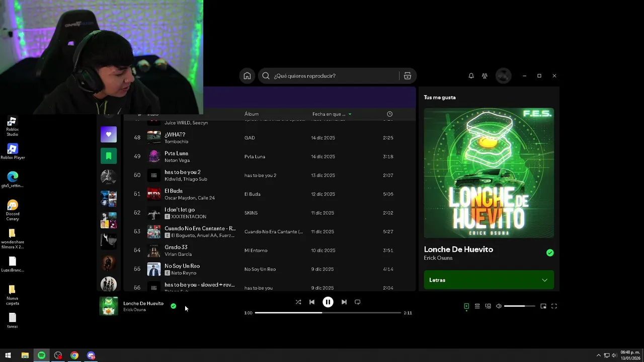Open the miniplayer icon
The height and width of the screenshot is (362, 644).
543,306
